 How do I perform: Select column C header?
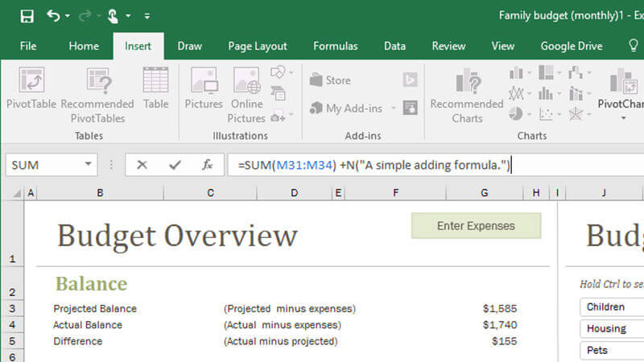pyautogui.click(x=210, y=193)
